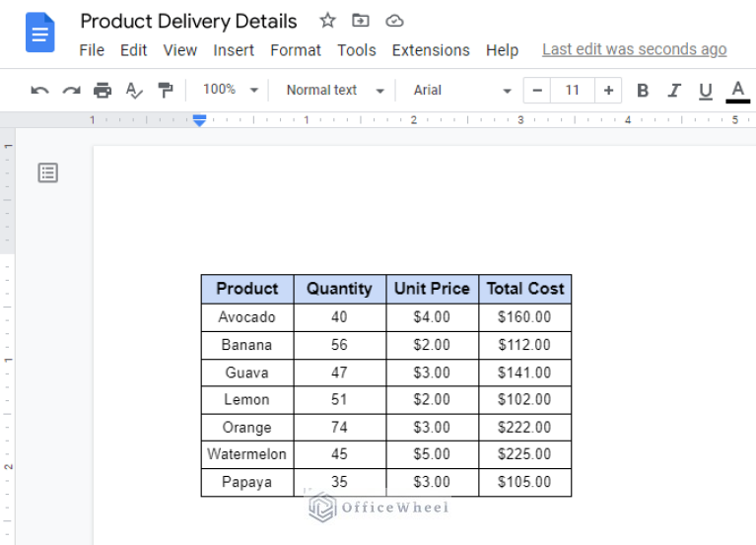
Task: Click the $225.00 total cost cell
Action: click(x=525, y=454)
